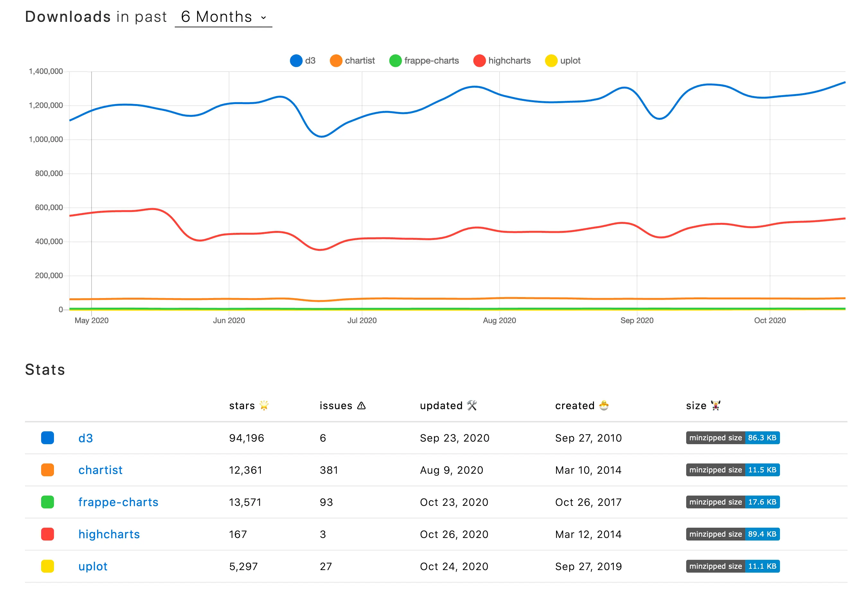Click the size column header text
This screenshot has width=868, height=607.
pos(696,406)
